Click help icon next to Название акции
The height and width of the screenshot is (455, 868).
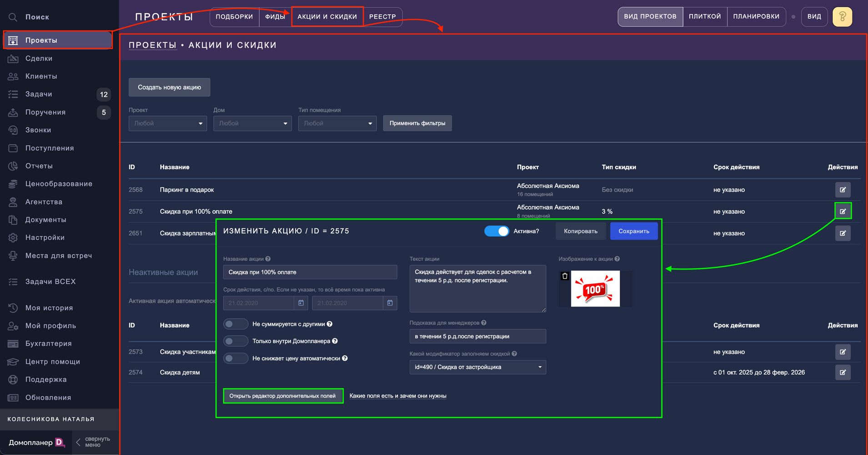coord(268,259)
